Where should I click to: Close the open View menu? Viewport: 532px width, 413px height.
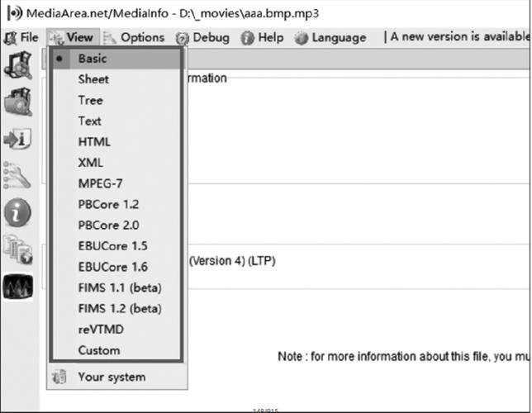73,37
